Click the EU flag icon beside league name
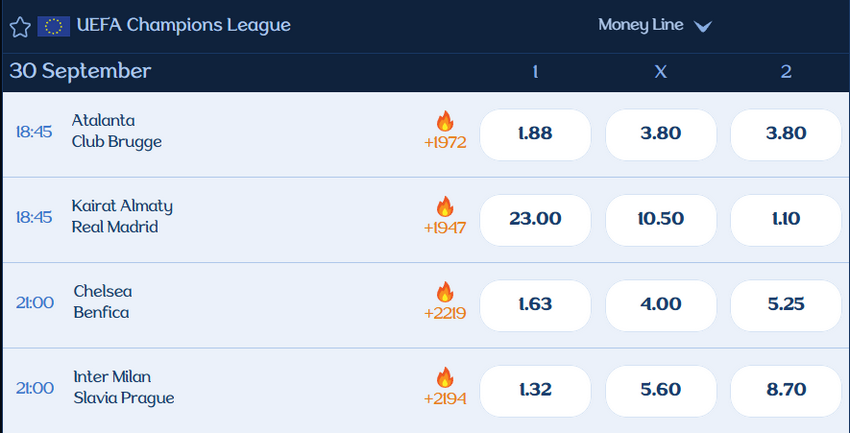The height and width of the screenshot is (433, 850). (53, 26)
